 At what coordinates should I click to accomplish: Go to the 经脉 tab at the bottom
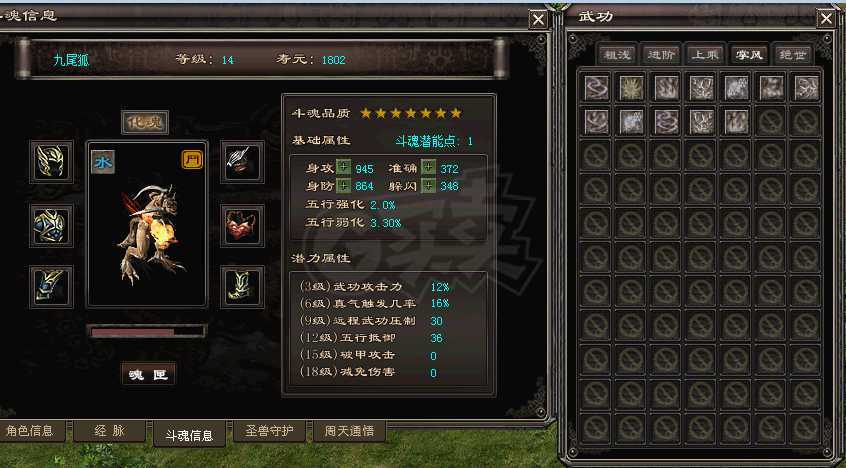110,431
